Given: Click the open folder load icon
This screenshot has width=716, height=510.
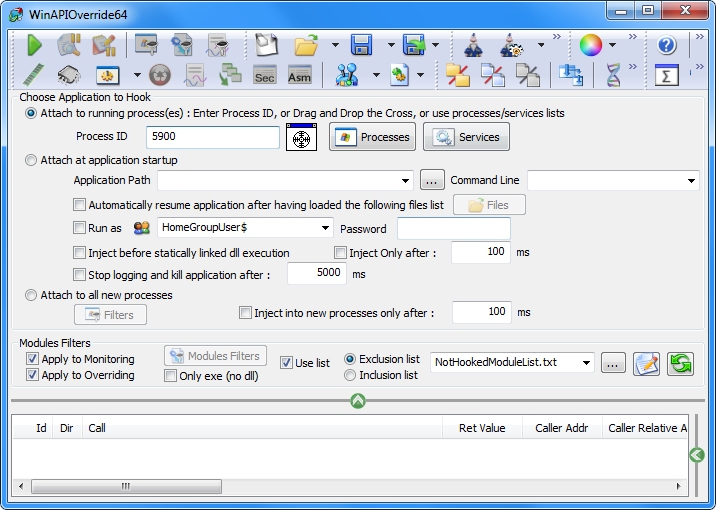Looking at the screenshot, I should (306, 45).
